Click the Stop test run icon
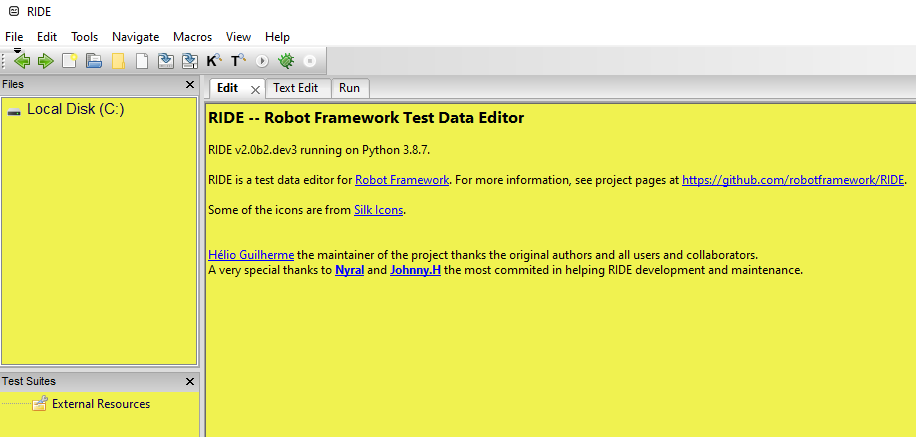This screenshot has height=437, width=916. [310, 61]
